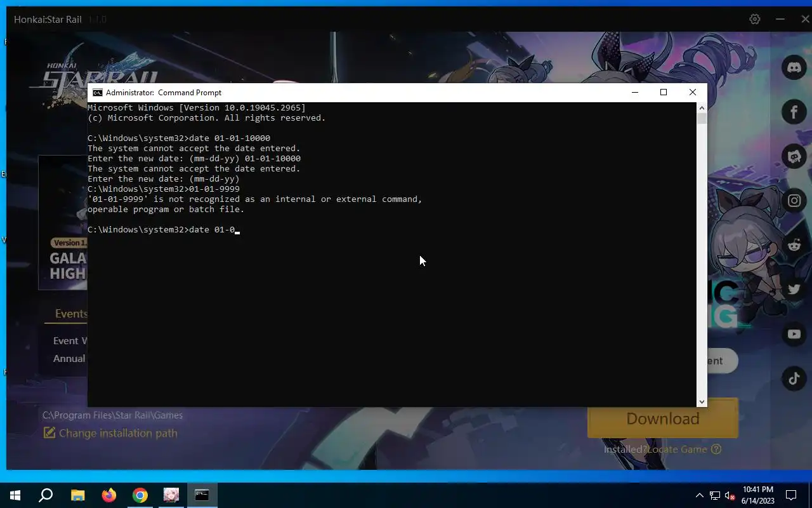
Task: Click 'C:\Windows\system32>01-01-9999' line
Action: click(x=164, y=189)
